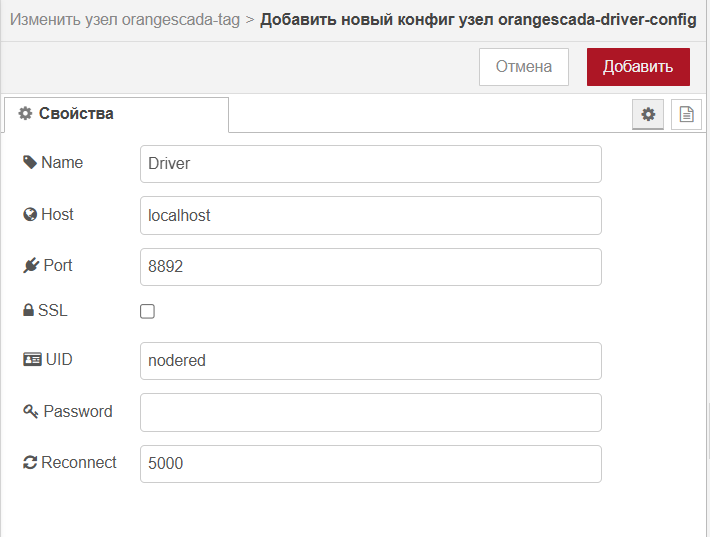Focus the Name field containing Driver
710x537 pixels.
coord(371,164)
